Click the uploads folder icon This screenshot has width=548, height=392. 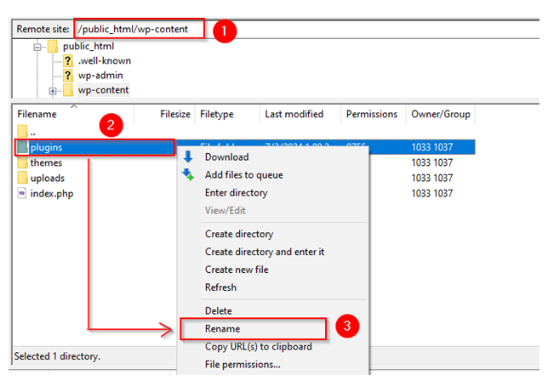[x=22, y=178]
